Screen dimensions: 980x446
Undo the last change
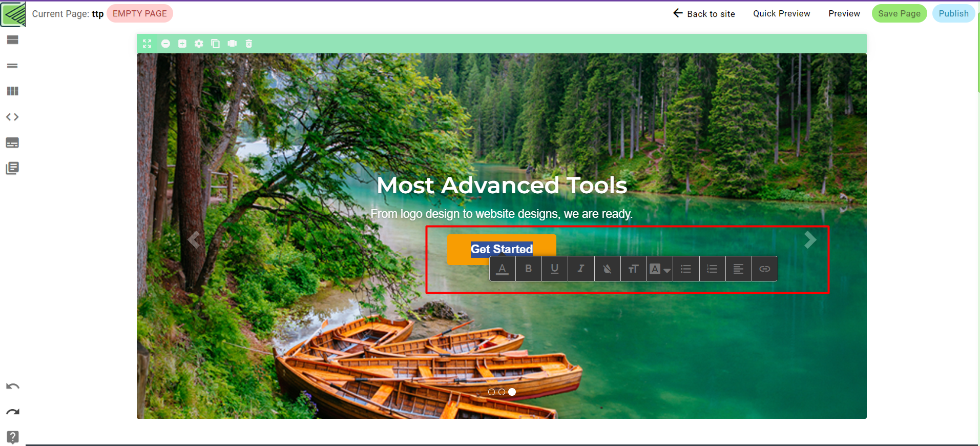point(12,386)
